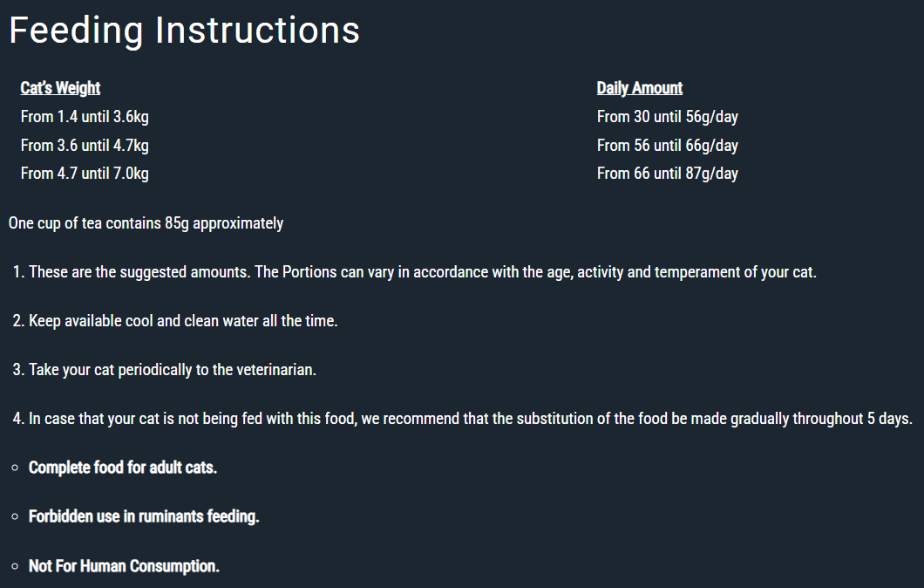Click the Feeding Instructions heading

click(x=185, y=30)
